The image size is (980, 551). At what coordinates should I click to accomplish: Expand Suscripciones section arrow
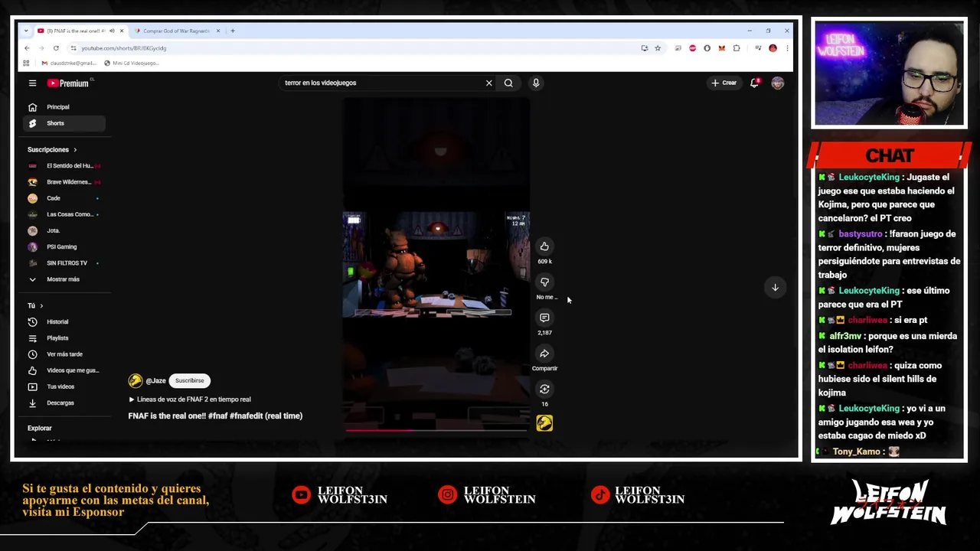point(75,150)
